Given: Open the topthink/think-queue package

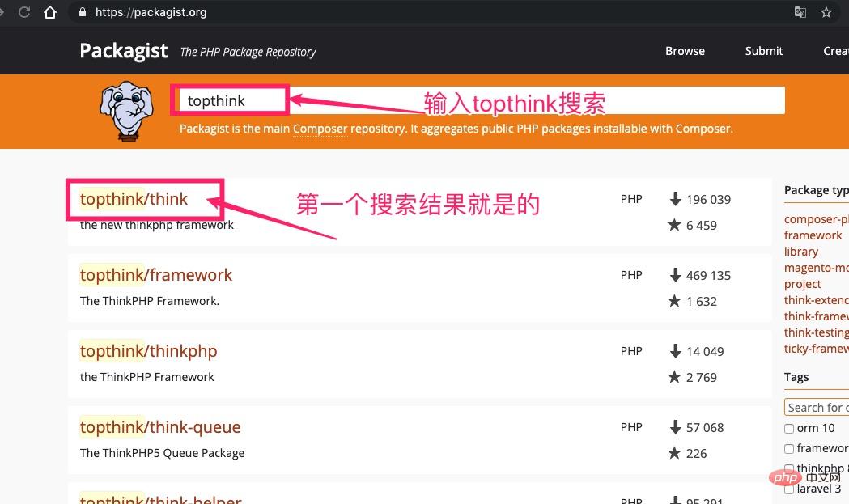Looking at the screenshot, I should coord(160,427).
